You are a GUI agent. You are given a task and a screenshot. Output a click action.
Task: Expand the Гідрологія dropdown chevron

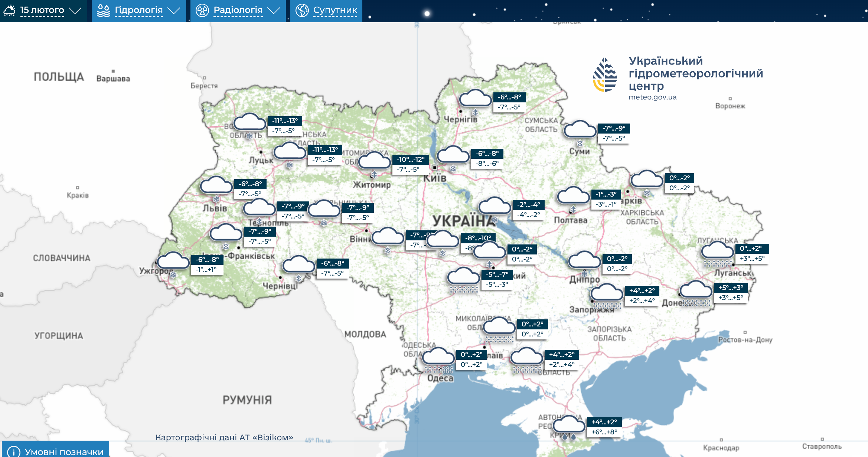pyautogui.click(x=174, y=10)
